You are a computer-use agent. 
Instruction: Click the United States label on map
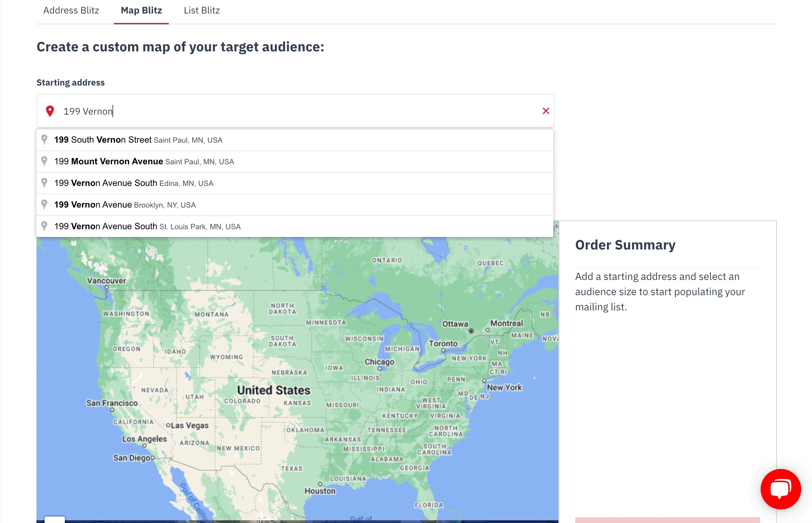coord(274,390)
